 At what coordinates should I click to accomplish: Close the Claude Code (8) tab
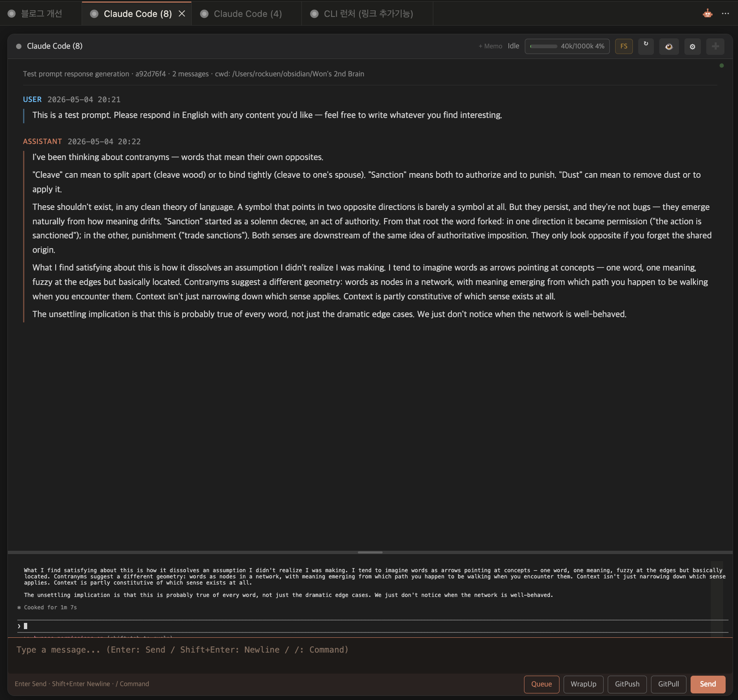182,14
